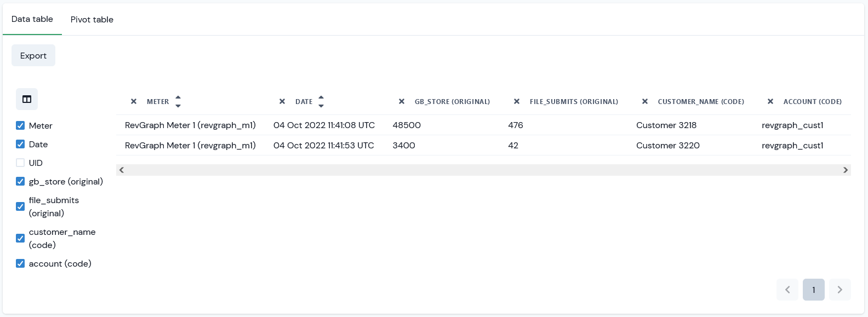Image resolution: width=868 pixels, height=317 pixels.
Task: Select the date cell 04 Oct 2022 11:41:53 UTC
Action: (324, 145)
